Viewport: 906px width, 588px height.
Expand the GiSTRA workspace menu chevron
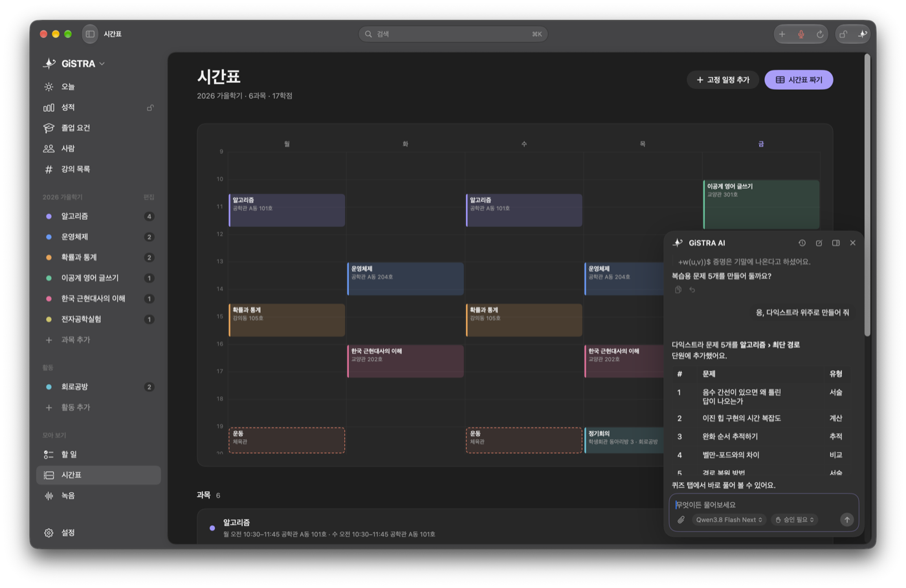coord(102,64)
